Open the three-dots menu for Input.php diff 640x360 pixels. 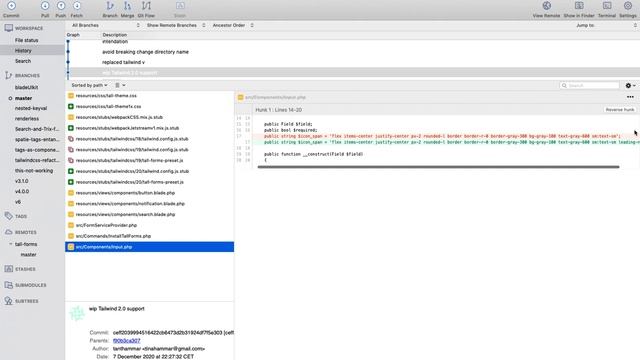click(x=630, y=97)
